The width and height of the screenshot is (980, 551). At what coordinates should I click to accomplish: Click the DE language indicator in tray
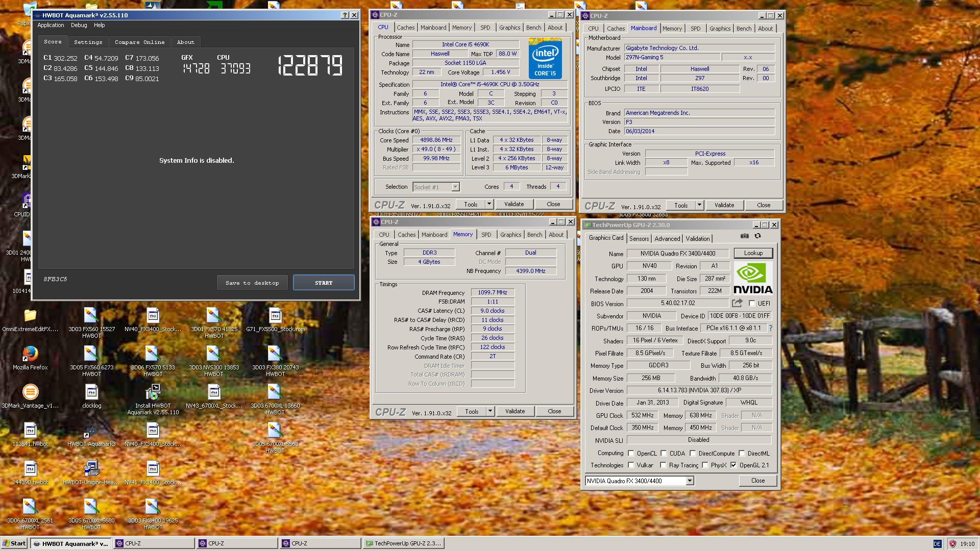pos(937,544)
